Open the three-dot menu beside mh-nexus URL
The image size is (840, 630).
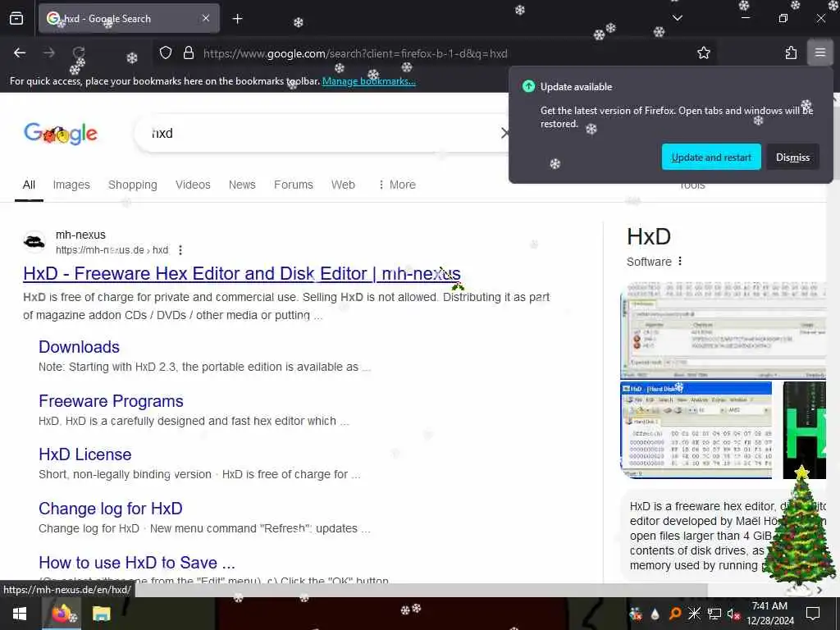point(180,250)
